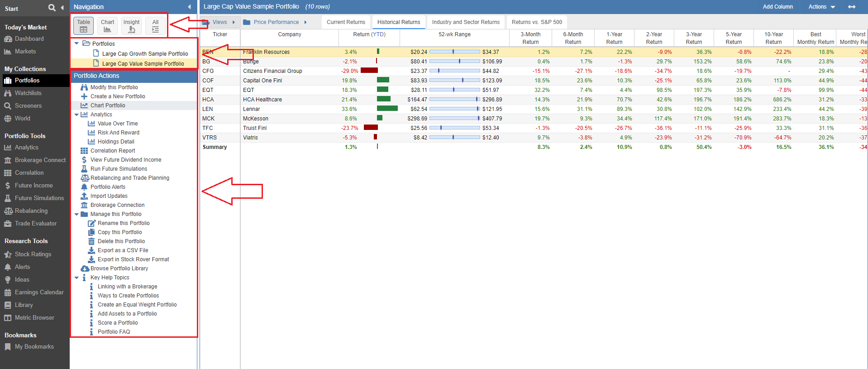The width and height of the screenshot is (868, 369).
Task: Collapse the Navigation panel arrow
Action: pyautogui.click(x=189, y=7)
